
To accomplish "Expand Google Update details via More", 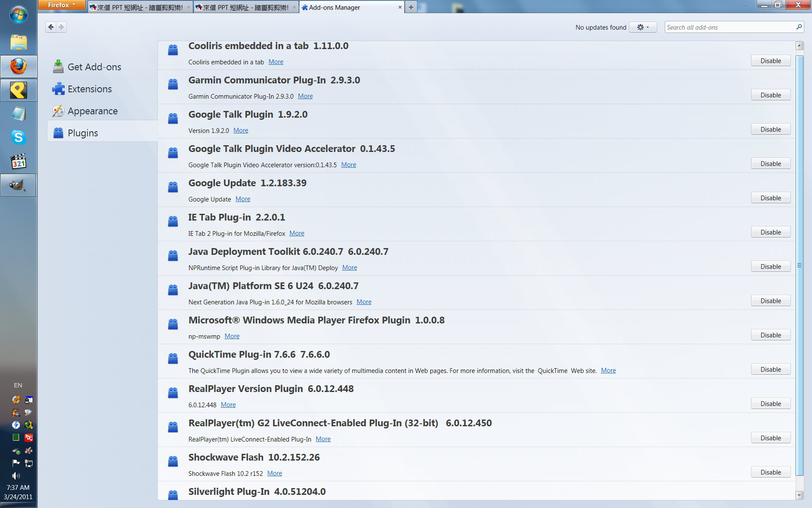I will [243, 199].
